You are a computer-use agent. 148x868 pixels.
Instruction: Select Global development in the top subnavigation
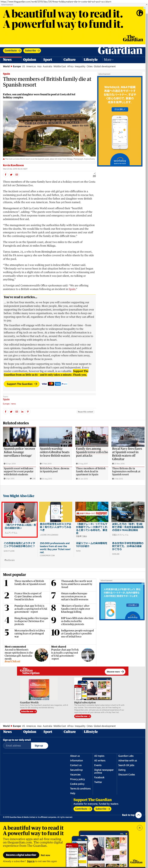(x=105, y=66)
